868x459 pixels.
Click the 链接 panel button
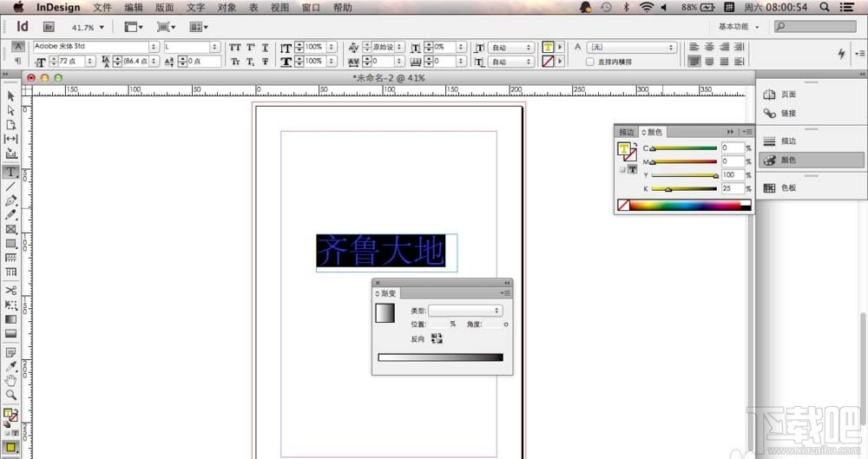788,114
